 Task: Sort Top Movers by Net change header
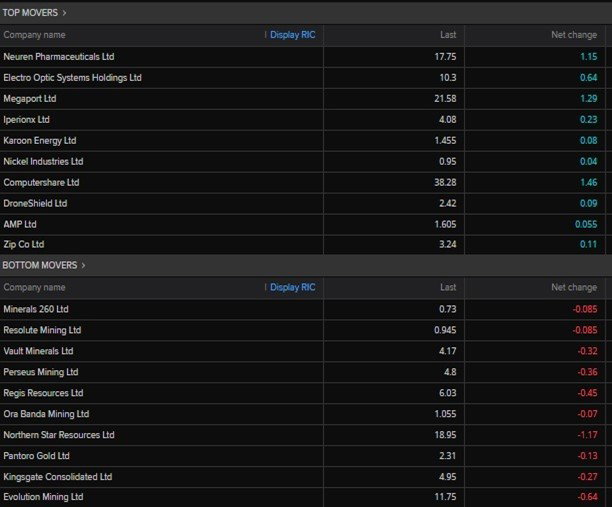coord(574,35)
